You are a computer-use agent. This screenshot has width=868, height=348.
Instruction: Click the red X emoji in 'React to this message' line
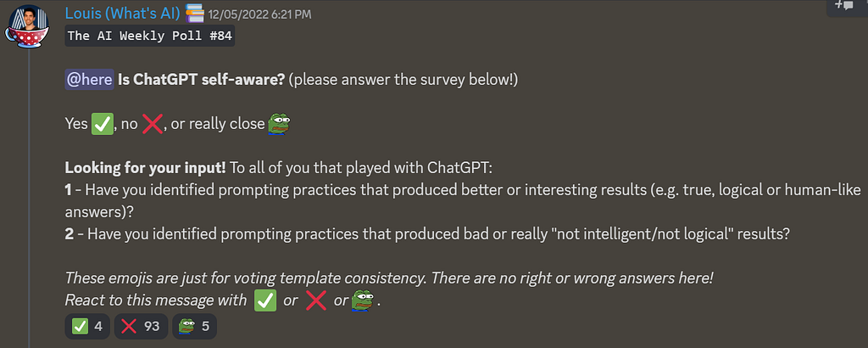click(316, 300)
